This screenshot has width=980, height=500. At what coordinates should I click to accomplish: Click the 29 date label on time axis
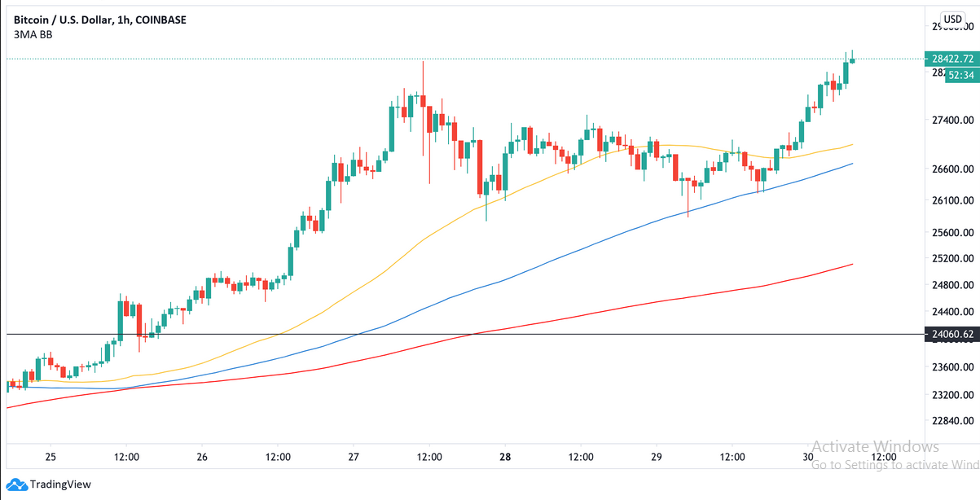coord(657,457)
